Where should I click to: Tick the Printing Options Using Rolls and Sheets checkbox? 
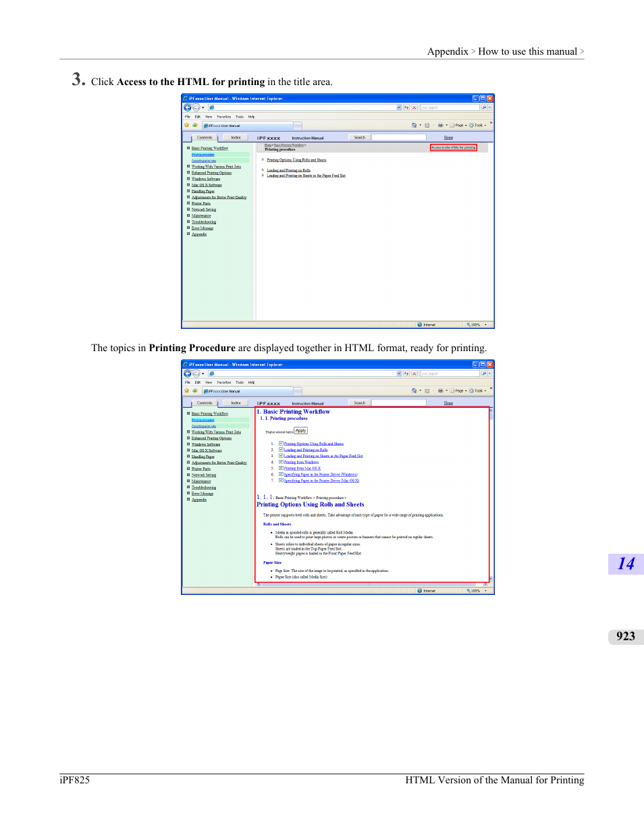click(281, 444)
